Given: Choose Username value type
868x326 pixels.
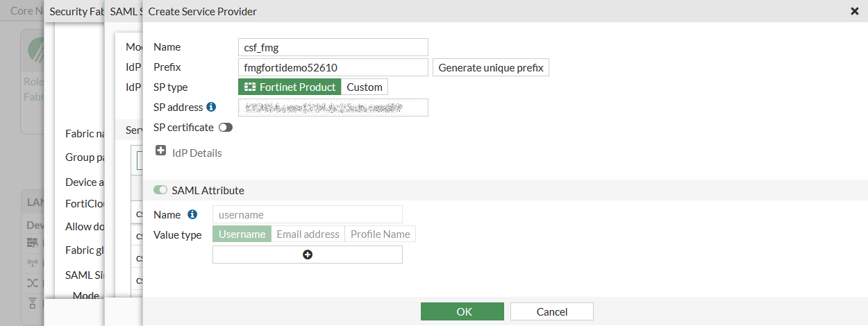Looking at the screenshot, I should 242,234.
